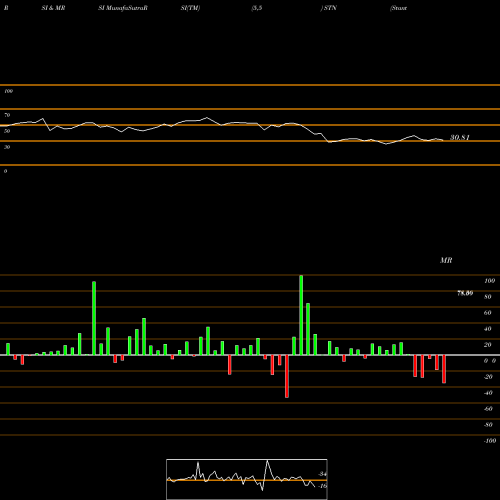The width and height of the screenshot is (500, 500).
Task: Click the RSI axis label 100
Action: coord(8,91)
